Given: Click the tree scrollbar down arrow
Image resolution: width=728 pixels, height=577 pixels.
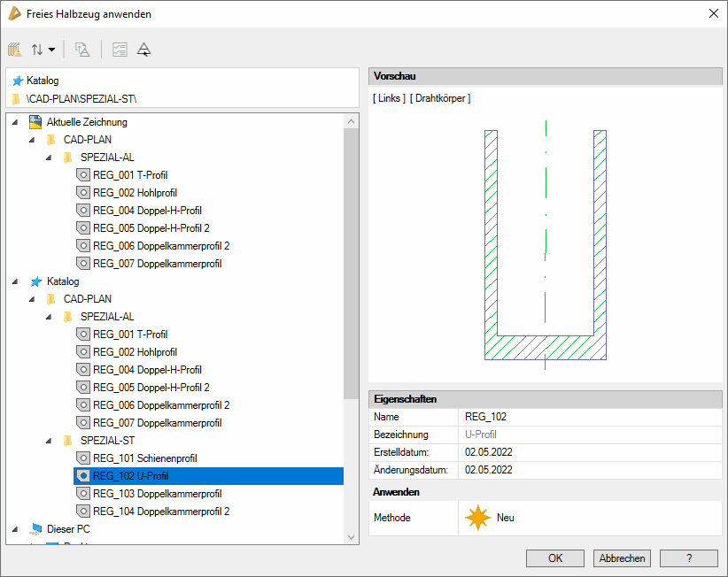Looking at the screenshot, I should click(x=351, y=536).
